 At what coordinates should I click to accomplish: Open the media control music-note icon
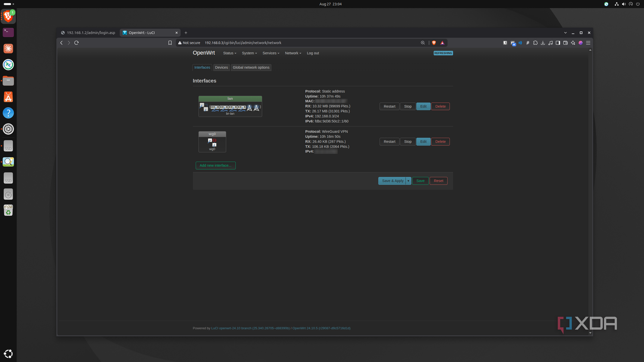pyautogui.click(x=550, y=43)
